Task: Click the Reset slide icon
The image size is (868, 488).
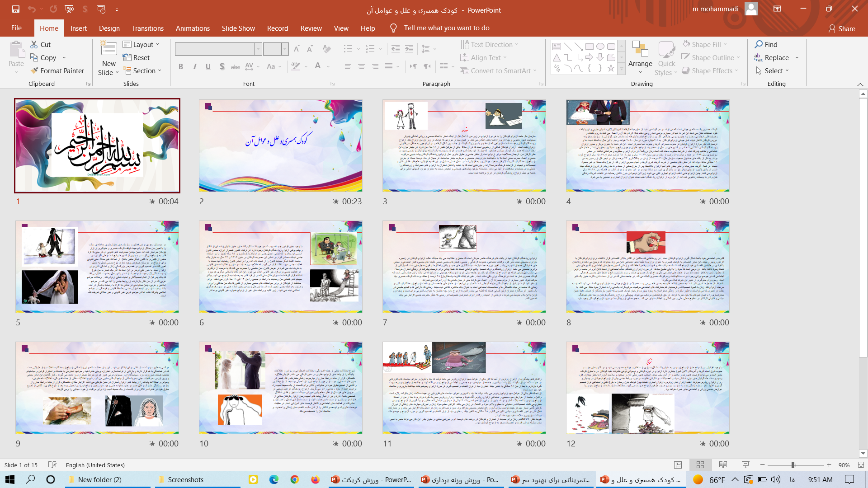Action: point(127,58)
